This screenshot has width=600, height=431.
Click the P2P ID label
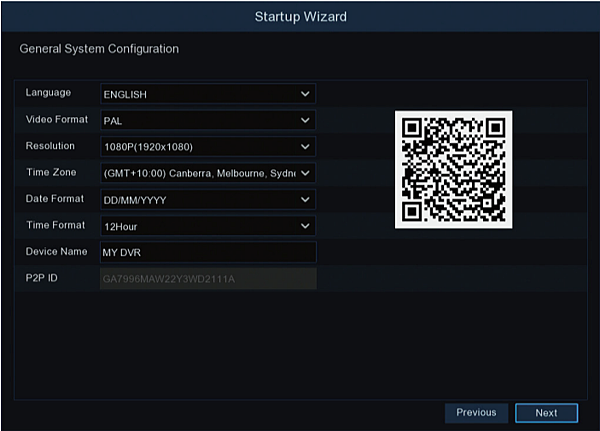tap(42, 278)
